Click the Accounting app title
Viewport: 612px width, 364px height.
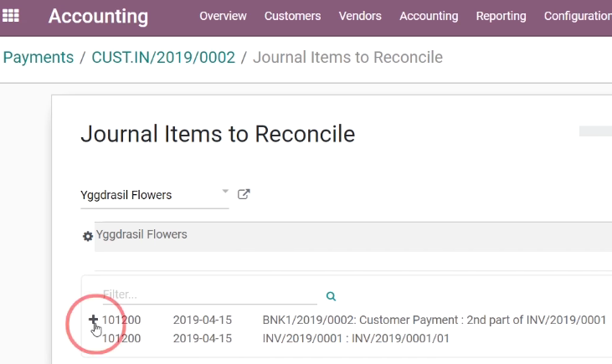point(98,17)
